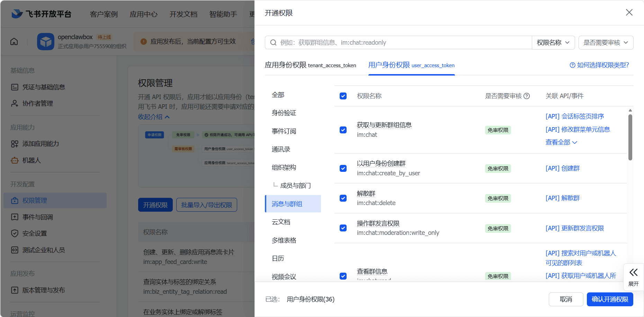Click the 机器人 robot icon
The image size is (644, 317).
tap(15, 160)
